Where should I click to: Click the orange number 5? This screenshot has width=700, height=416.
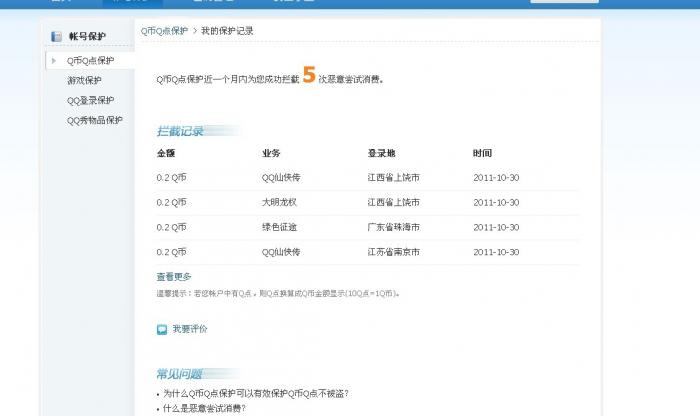pos(309,75)
